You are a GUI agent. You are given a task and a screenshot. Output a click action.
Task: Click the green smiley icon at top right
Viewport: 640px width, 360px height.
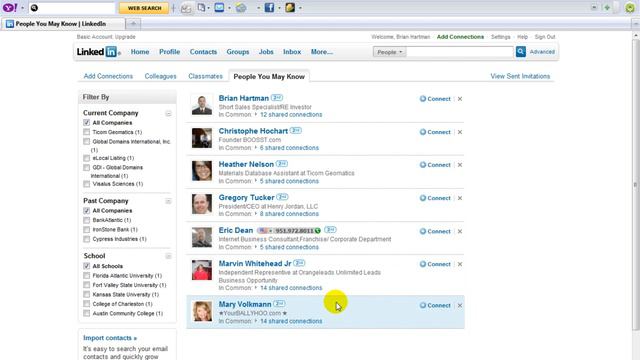click(630, 8)
